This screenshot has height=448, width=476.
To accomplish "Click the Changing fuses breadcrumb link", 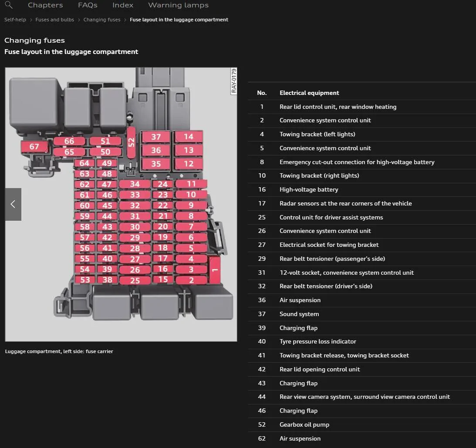I will tap(102, 20).
